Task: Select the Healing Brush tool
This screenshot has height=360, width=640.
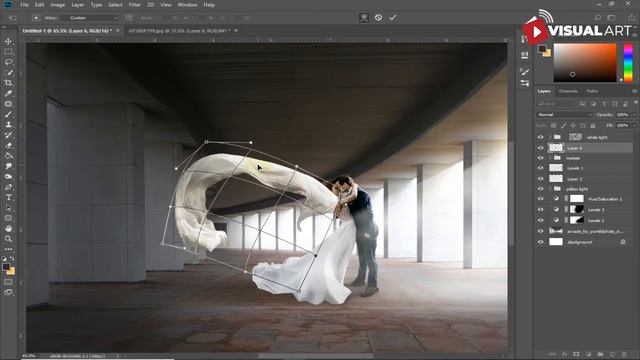Action: pos(8,104)
